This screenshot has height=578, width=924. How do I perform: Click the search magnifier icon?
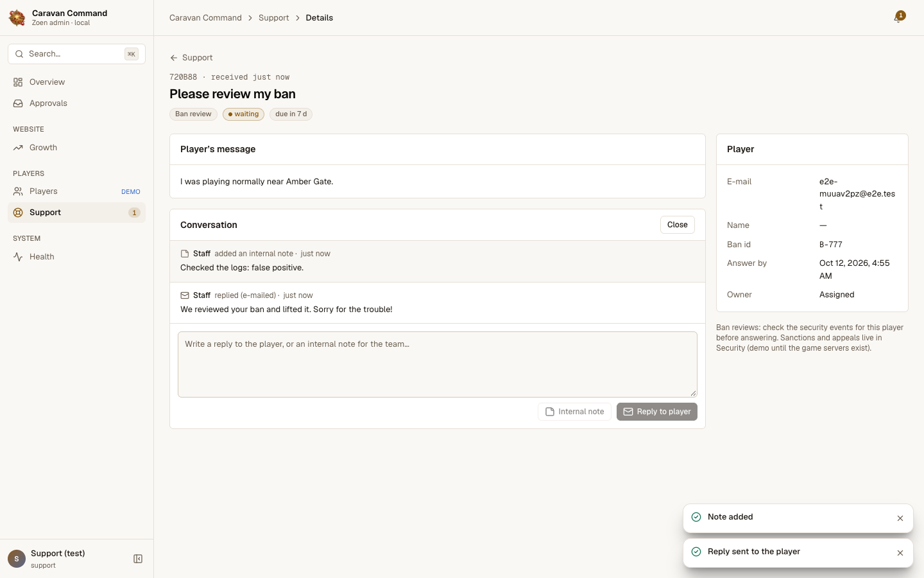pyautogui.click(x=19, y=54)
